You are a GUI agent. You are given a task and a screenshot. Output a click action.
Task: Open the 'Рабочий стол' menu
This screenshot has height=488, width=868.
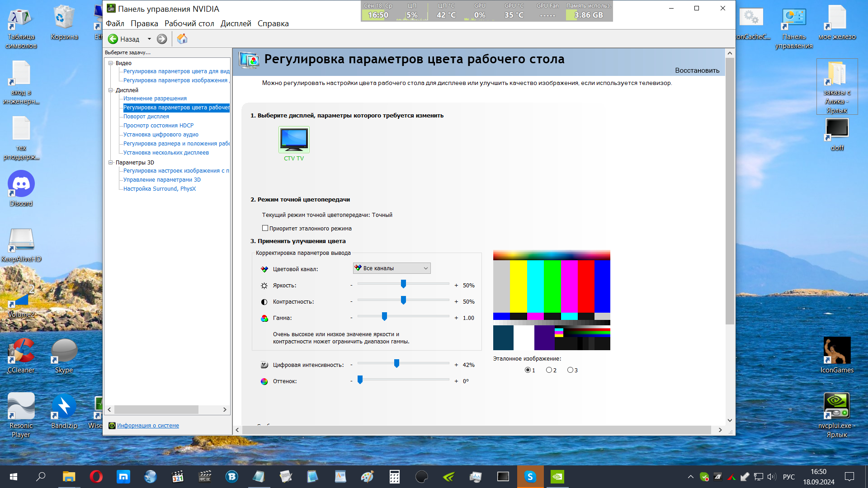click(189, 23)
